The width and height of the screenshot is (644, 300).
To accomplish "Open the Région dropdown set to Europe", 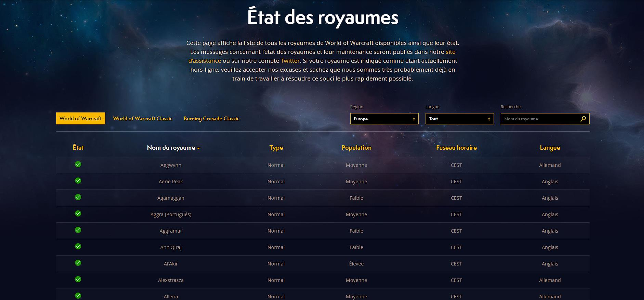I will 384,119.
